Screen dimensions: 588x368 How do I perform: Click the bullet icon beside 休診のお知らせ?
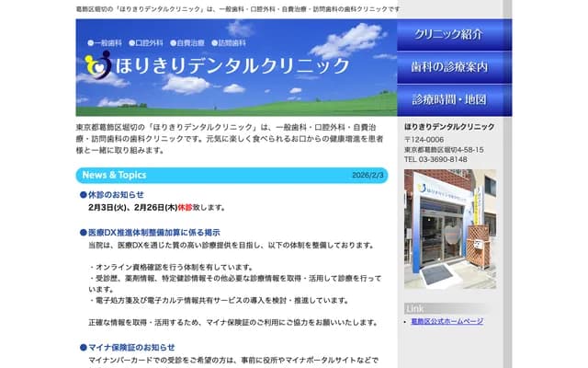pyautogui.click(x=83, y=195)
